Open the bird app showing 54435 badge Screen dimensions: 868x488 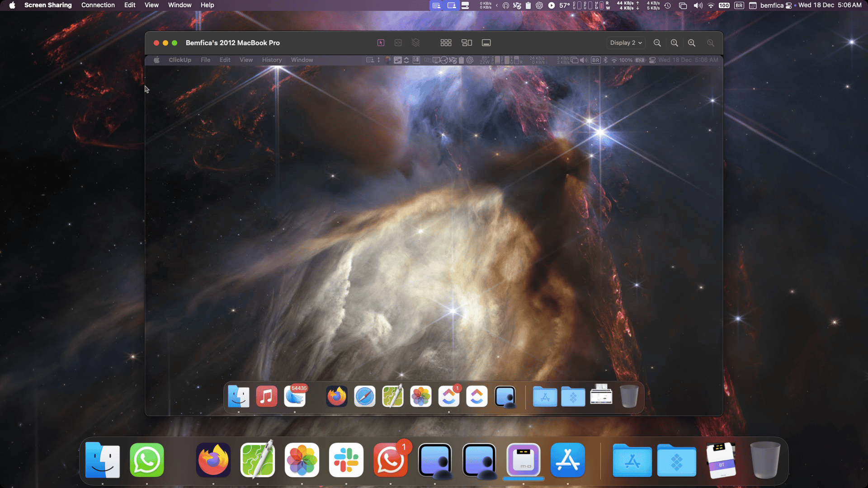click(x=295, y=396)
